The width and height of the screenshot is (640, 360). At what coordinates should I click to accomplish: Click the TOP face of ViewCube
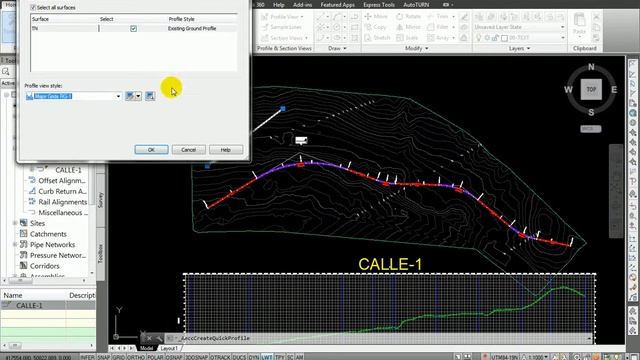[x=591, y=89]
